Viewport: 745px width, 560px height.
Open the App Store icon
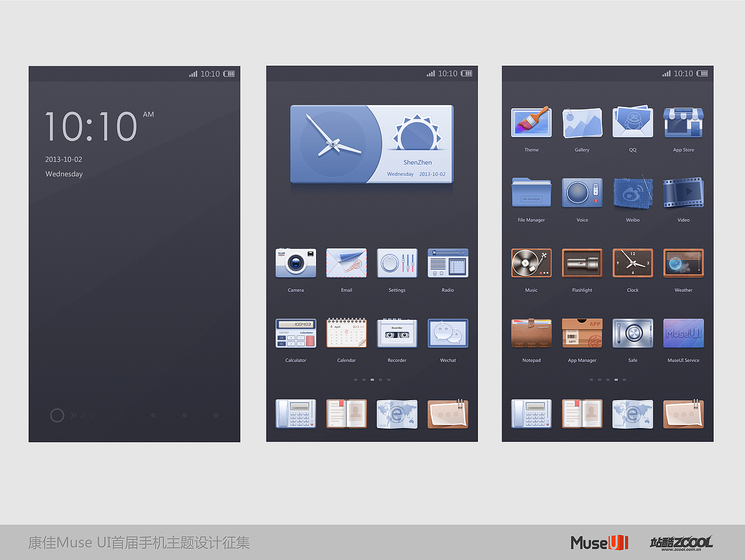(x=683, y=123)
